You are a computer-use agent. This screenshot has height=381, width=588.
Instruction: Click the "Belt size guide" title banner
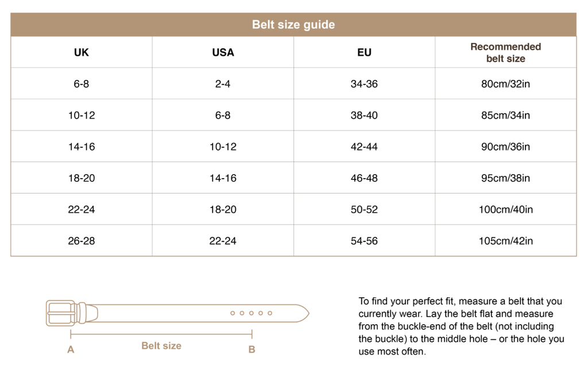coord(293,25)
